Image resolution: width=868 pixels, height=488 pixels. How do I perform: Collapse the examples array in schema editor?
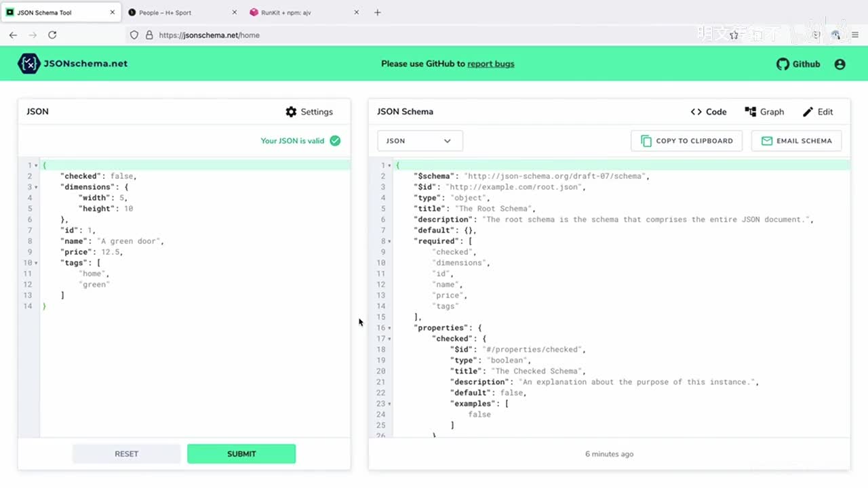coord(389,404)
